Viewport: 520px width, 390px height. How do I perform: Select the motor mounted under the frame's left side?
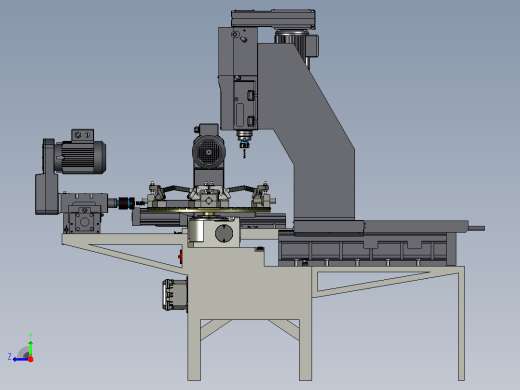pos(175,295)
